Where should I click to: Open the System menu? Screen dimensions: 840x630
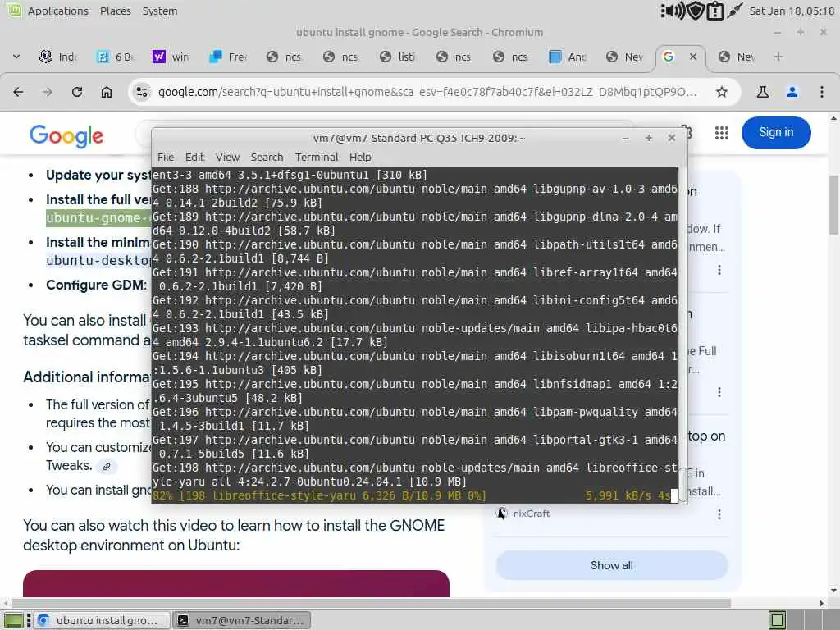point(160,11)
